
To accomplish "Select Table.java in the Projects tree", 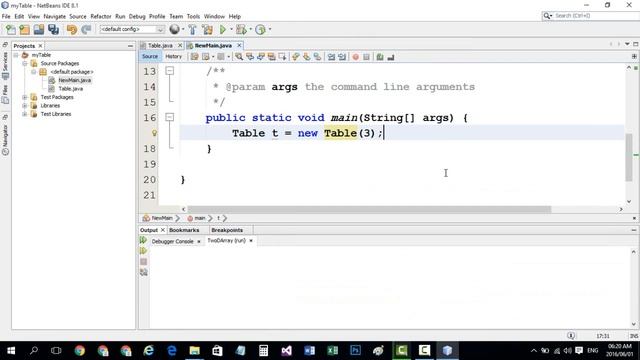I will point(71,89).
